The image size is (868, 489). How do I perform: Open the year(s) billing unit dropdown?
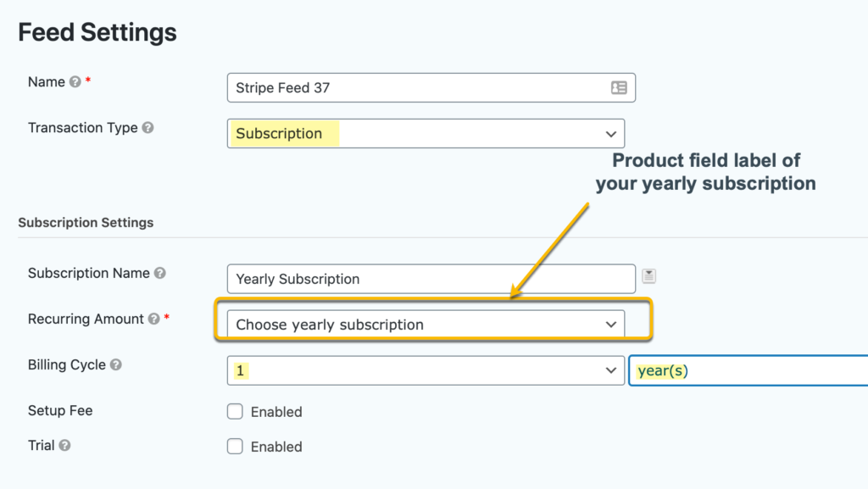pyautogui.click(x=748, y=370)
